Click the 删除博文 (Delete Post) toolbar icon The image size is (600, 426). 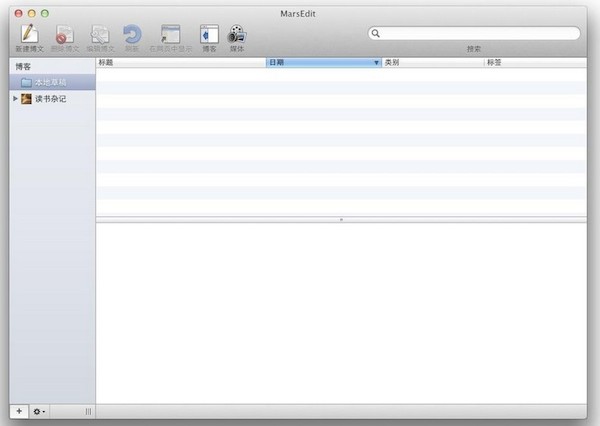pos(65,34)
